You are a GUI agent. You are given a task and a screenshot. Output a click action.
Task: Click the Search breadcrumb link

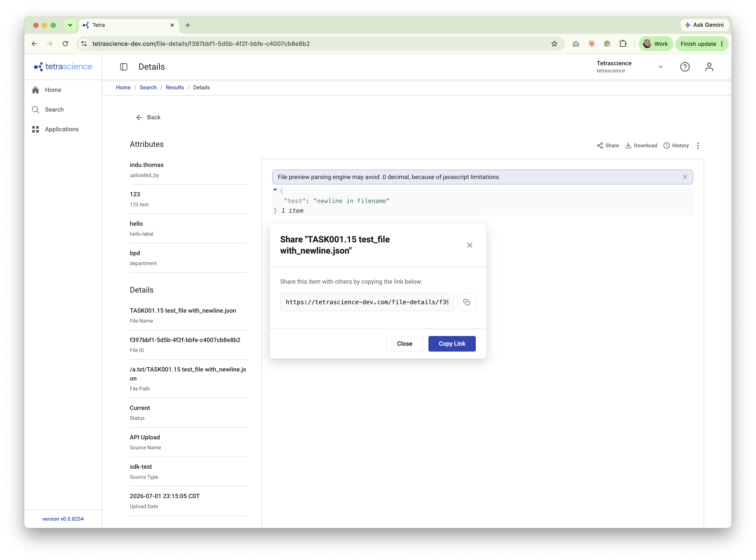(x=148, y=87)
